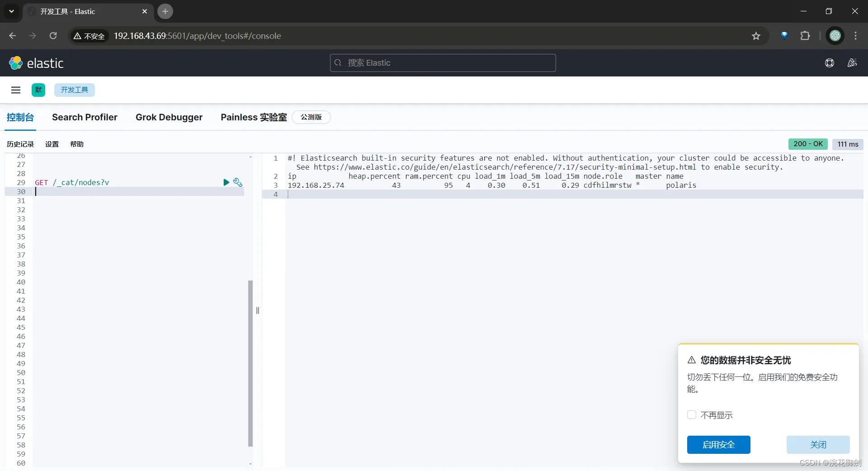Click the 您的数据并非安全无忧 toast title

coord(745,360)
